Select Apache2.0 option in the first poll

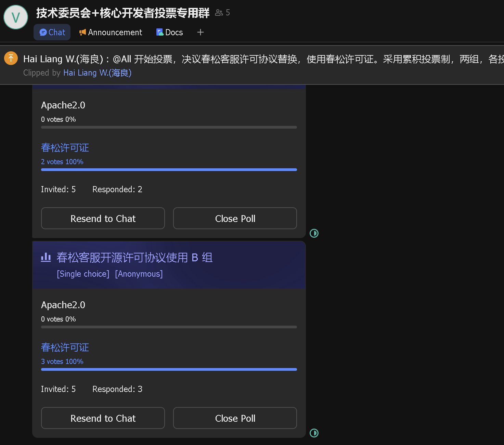(x=63, y=105)
